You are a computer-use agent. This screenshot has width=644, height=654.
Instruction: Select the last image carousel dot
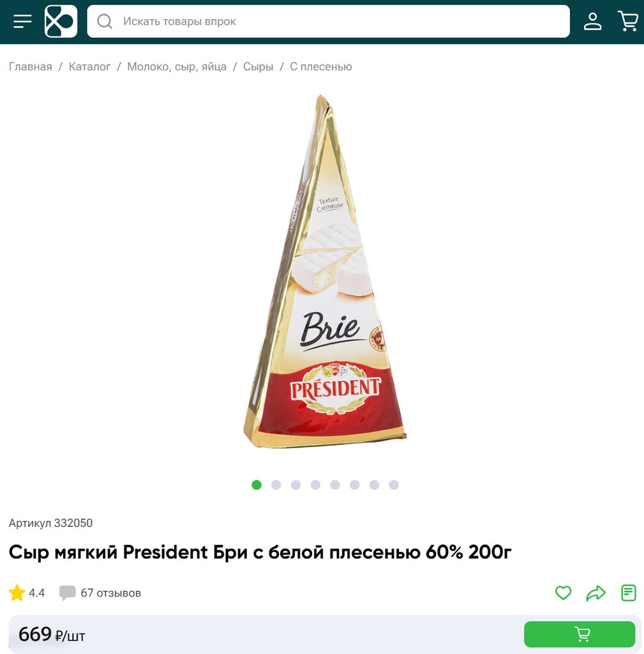click(x=394, y=485)
